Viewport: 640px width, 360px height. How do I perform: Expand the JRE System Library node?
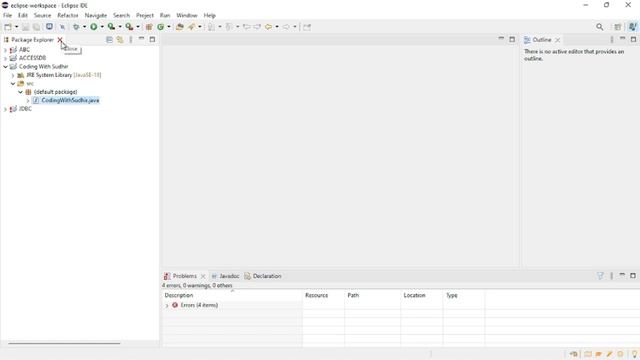[13, 75]
